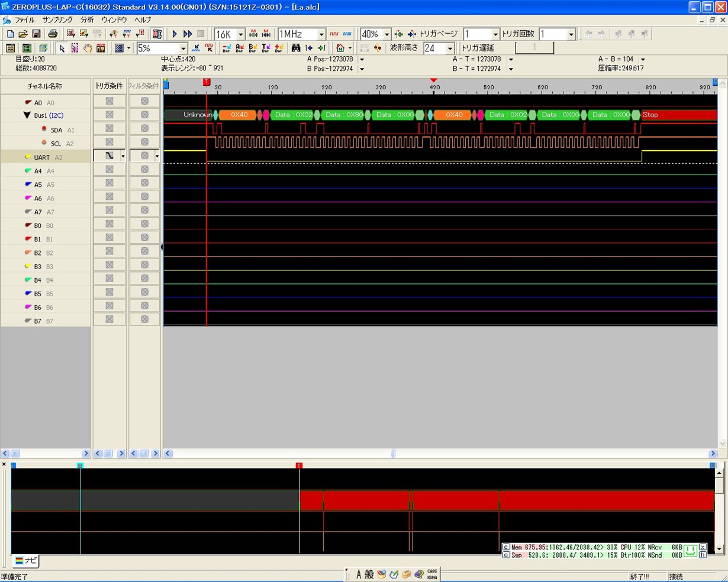Click the trigger position right-arrows icon
This screenshot has width=728, height=582.
coord(411,34)
